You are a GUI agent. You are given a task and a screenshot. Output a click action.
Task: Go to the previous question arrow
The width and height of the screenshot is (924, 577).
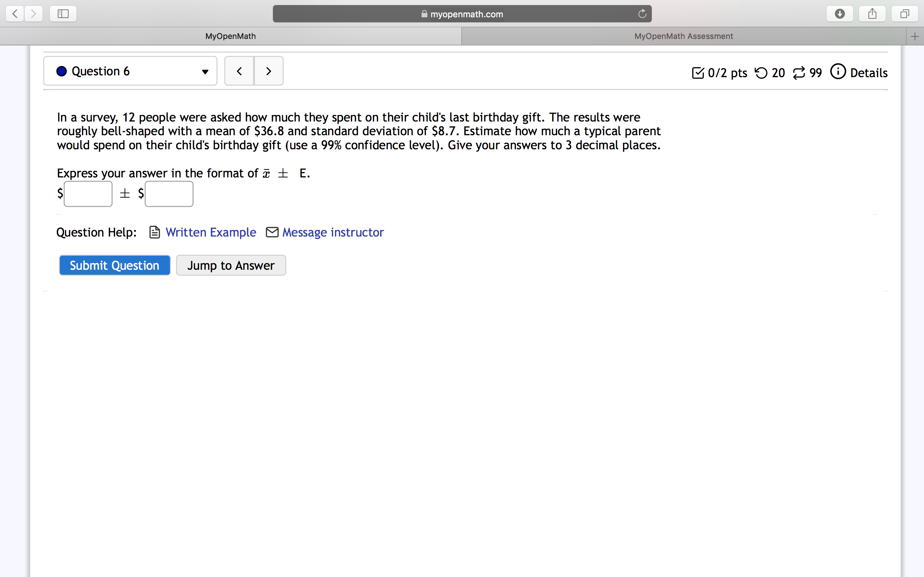(239, 71)
